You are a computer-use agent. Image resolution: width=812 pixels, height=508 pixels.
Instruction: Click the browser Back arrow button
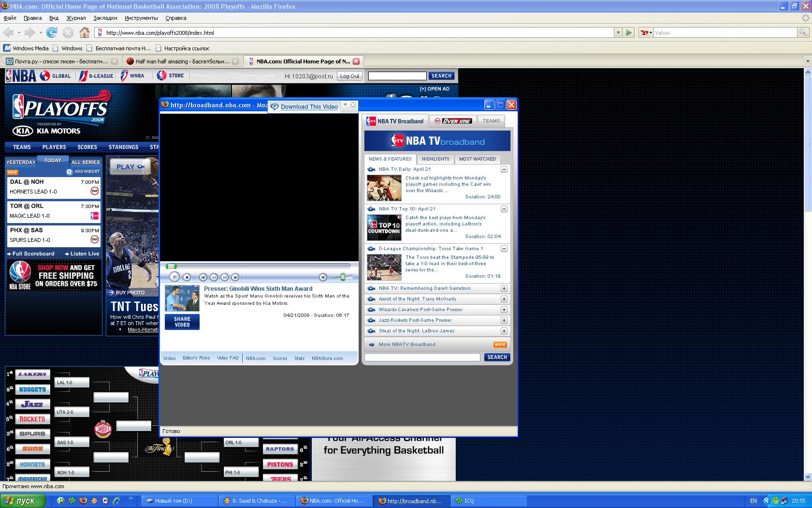[x=8, y=32]
